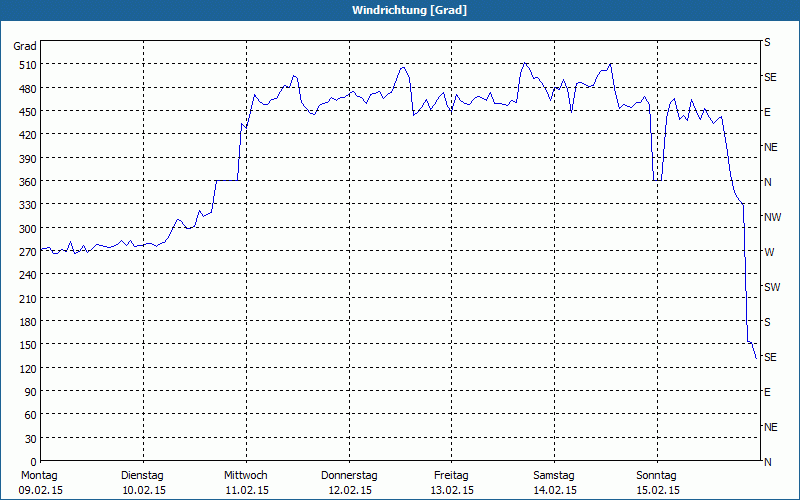Select the "N" compass label level with 0
The width and height of the screenshot is (800, 500).
click(x=767, y=462)
